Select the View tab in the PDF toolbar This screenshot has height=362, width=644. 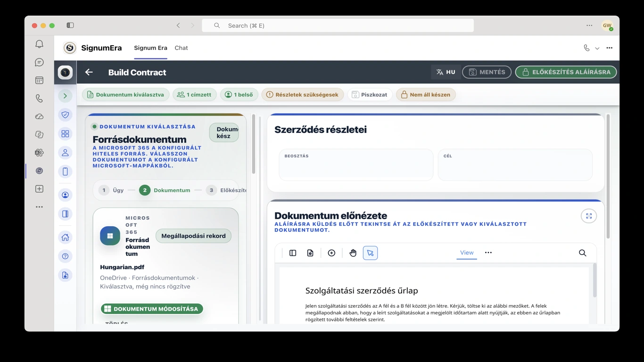pyautogui.click(x=467, y=253)
